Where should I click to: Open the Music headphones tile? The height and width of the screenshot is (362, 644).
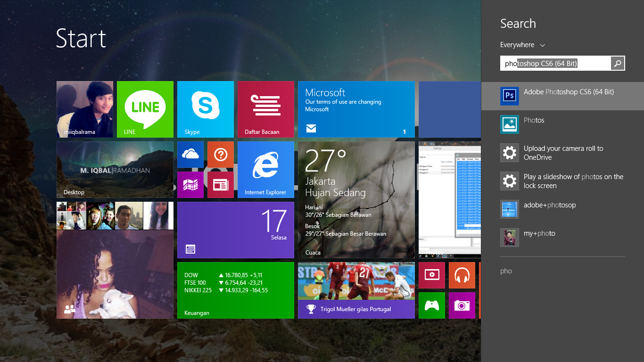[x=462, y=275]
